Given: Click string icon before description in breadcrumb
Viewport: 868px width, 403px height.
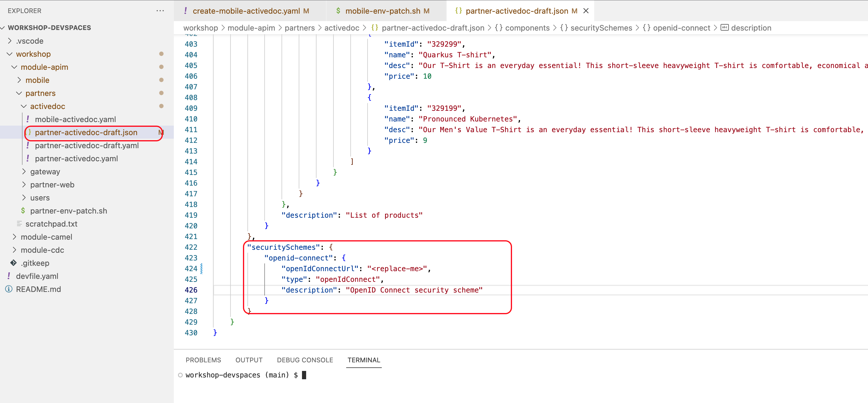Looking at the screenshot, I should [x=724, y=28].
